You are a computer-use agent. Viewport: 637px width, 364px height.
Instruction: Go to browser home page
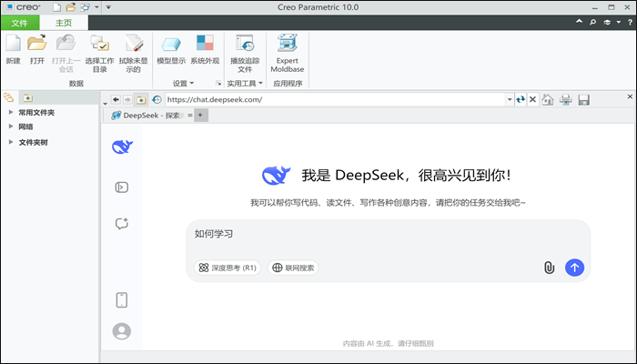pos(548,99)
